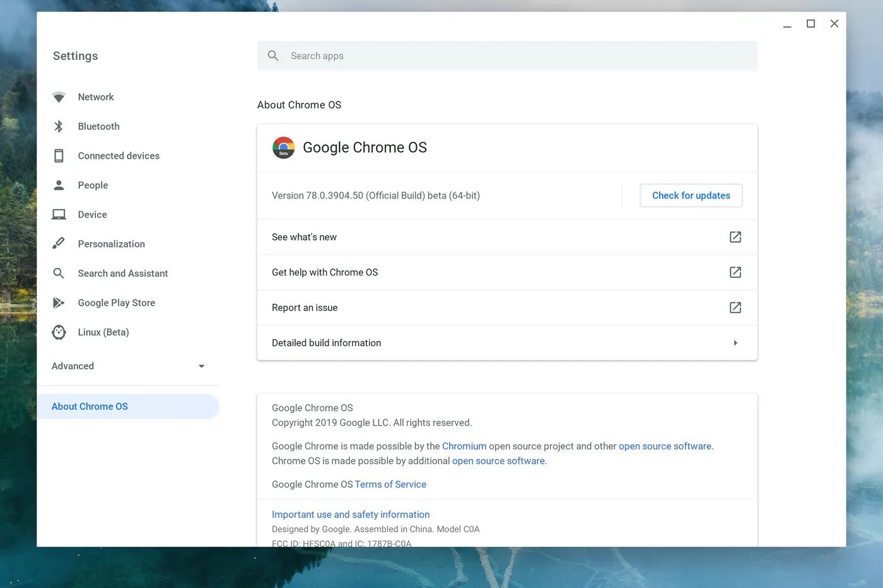
Task: Expand the Advanced section dropdown arrow
Action: tap(201, 366)
